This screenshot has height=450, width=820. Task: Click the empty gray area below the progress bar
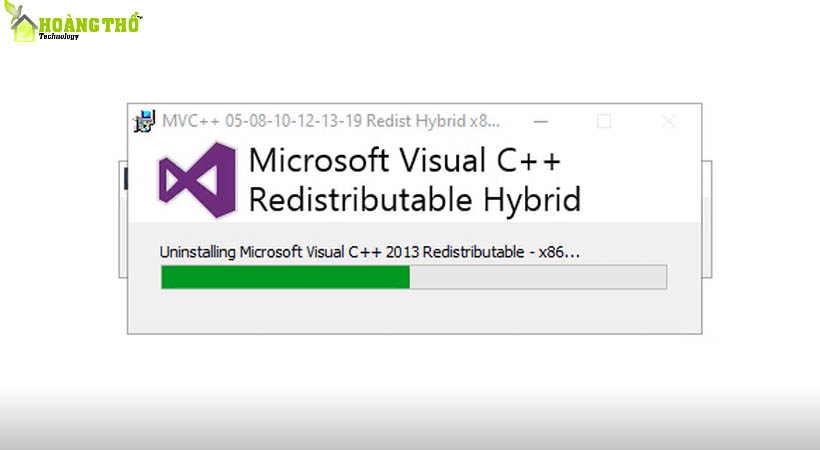pos(413,312)
